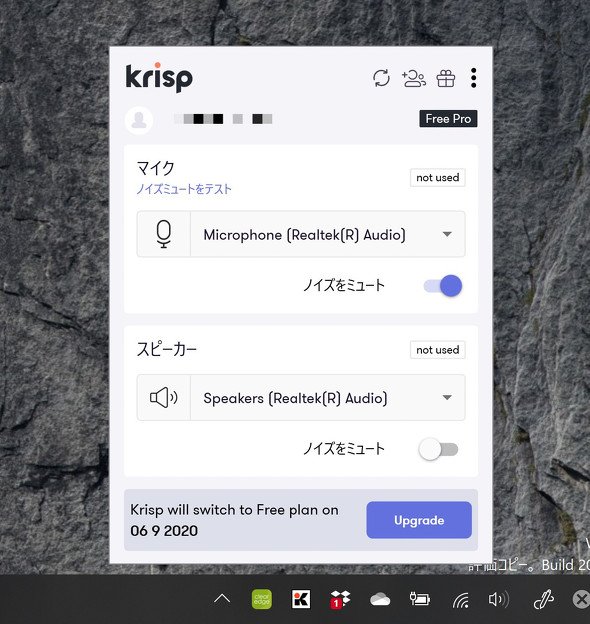Open the three-dot more menu
Image resolution: width=590 pixels, height=624 pixels.
coord(473,78)
